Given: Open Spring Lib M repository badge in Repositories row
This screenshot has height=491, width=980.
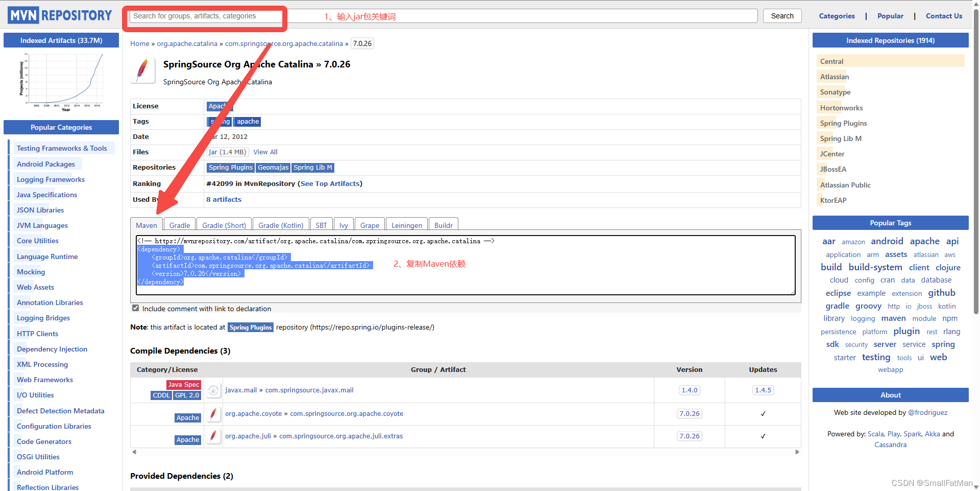Looking at the screenshot, I should pyautogui.click(x=313, y=168).
